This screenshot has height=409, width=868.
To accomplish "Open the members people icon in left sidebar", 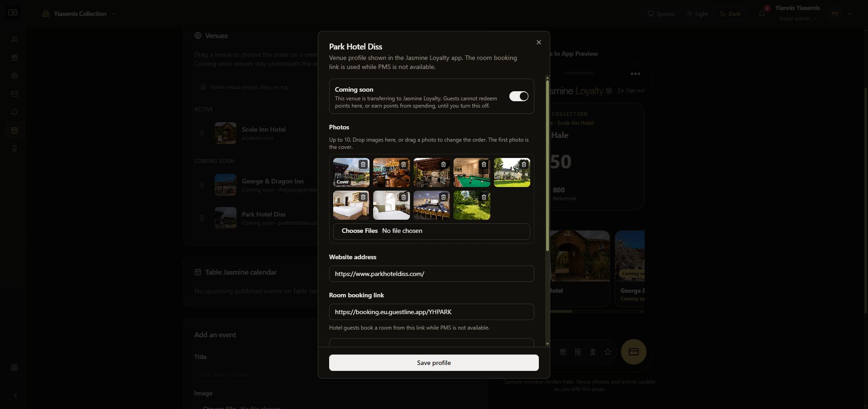I will (15, 39).
